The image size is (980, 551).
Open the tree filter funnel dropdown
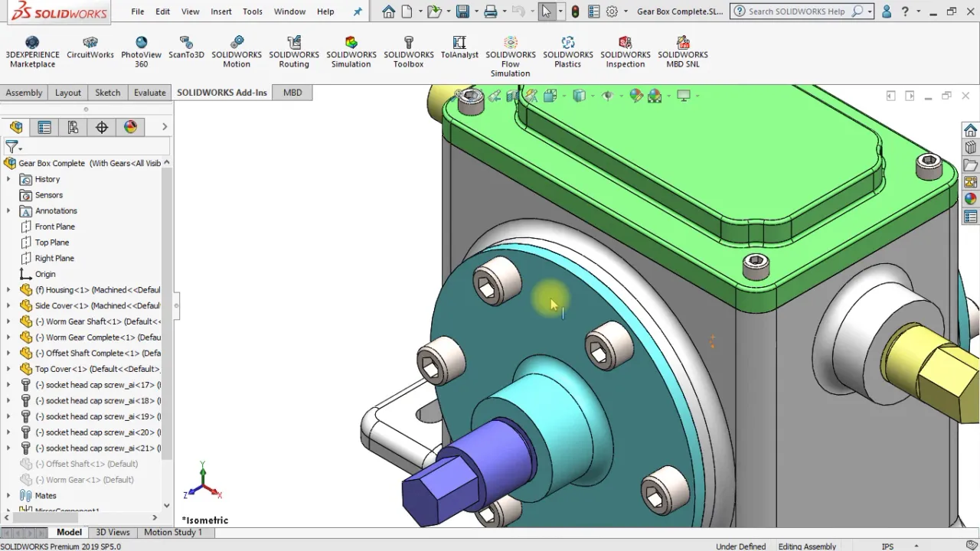coord(13,146)
